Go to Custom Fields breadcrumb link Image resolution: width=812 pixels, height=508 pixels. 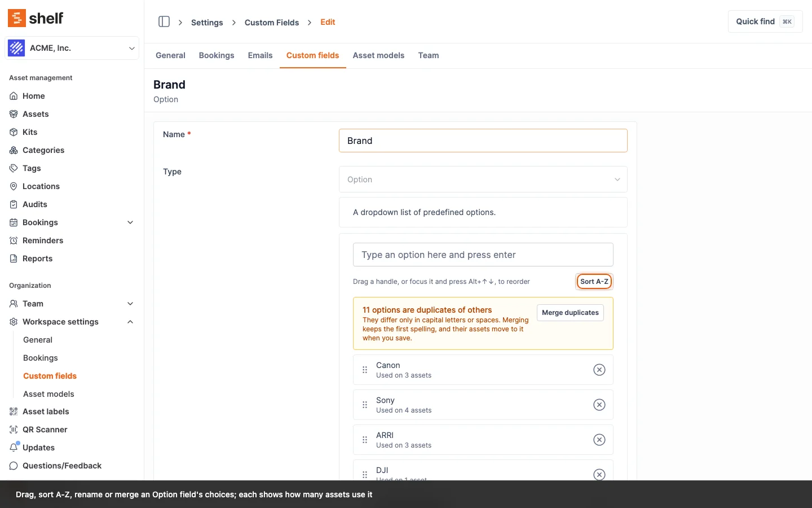pyautogui.click(x=272, y=23)
